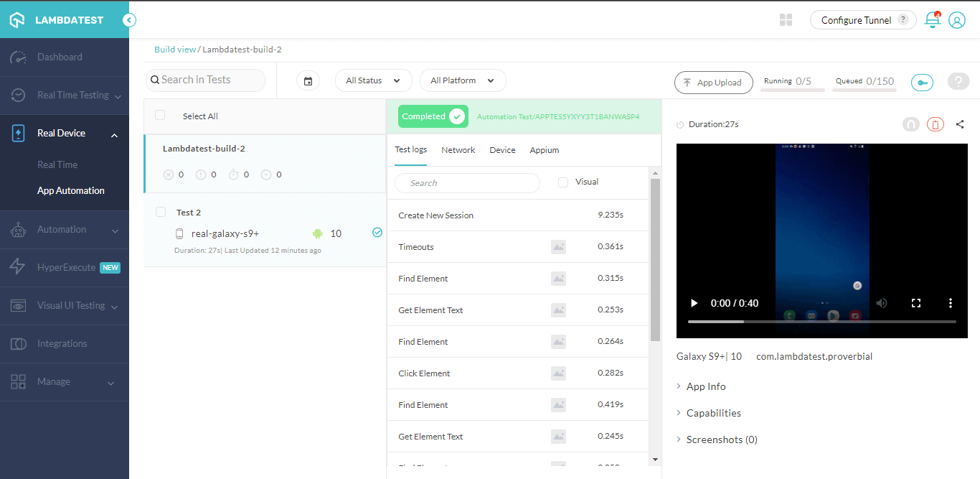The width and height of the screenshot is (980, 479).
Task: Open the All Platform dropdown
Action: click(x=463, y=80)
